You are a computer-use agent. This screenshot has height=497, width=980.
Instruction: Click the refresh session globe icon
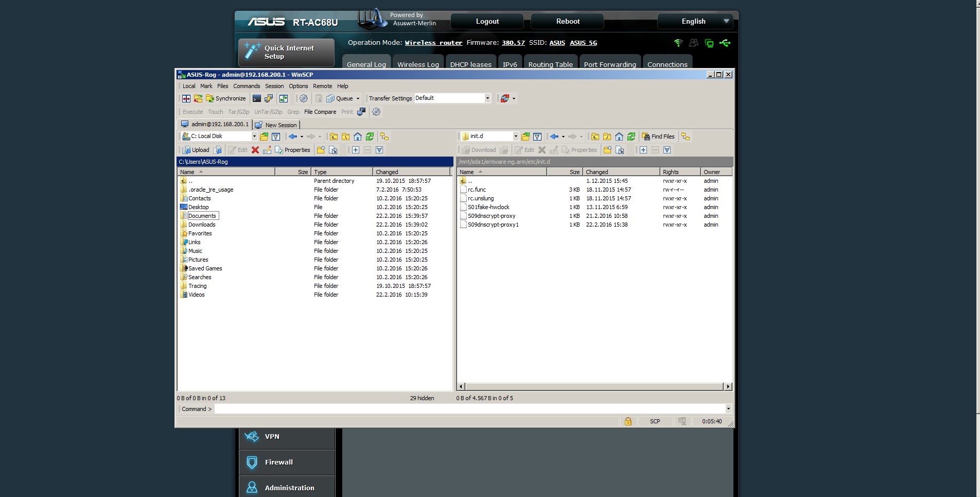pyautogui.click(x=505, y=98)
